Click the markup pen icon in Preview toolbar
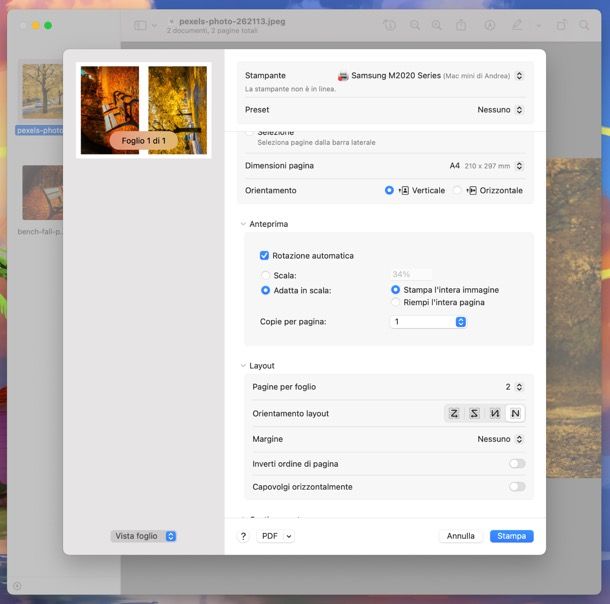The width and height of the screenshot is (610, 604). [517, 25]
